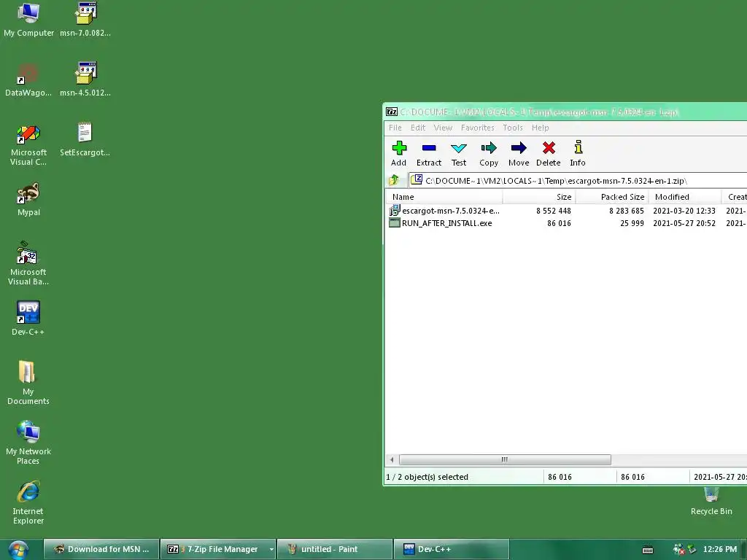Select the msn-7.0.082 installer desktop icon
Viewport: 747px width, 560px height.
tap(85, 20)
